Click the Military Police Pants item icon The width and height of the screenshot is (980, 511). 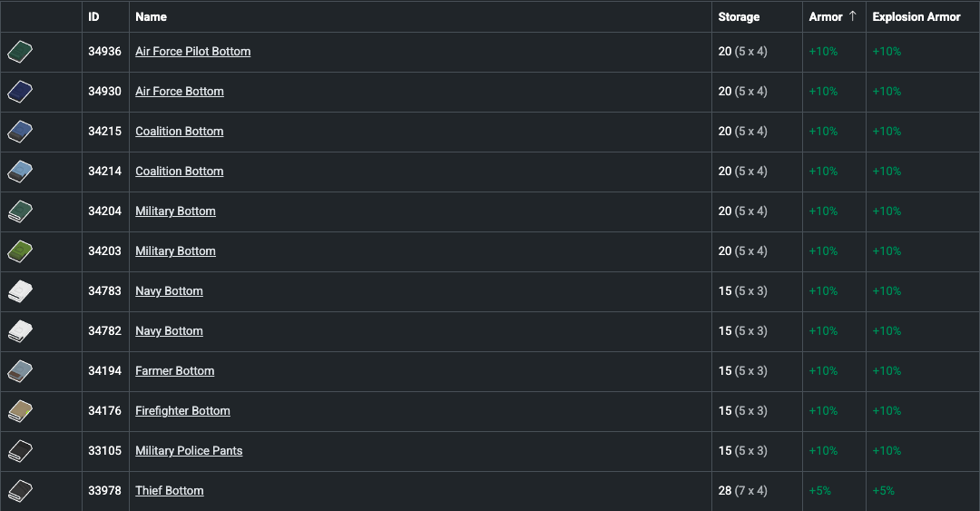[20, 451]
